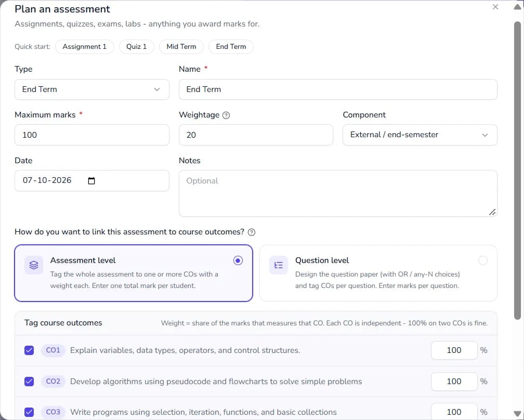Click the 'Plan an assessment' title

point(62,9)
